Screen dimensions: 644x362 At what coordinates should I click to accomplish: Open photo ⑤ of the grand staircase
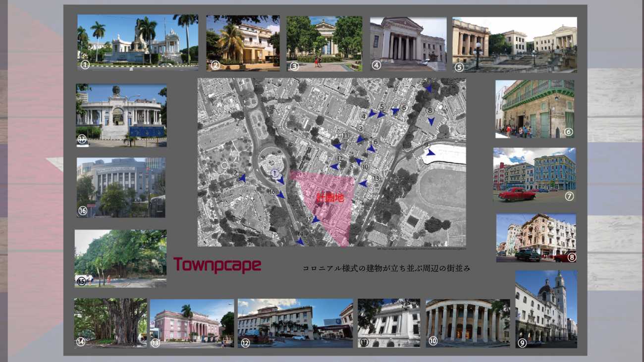514,44
